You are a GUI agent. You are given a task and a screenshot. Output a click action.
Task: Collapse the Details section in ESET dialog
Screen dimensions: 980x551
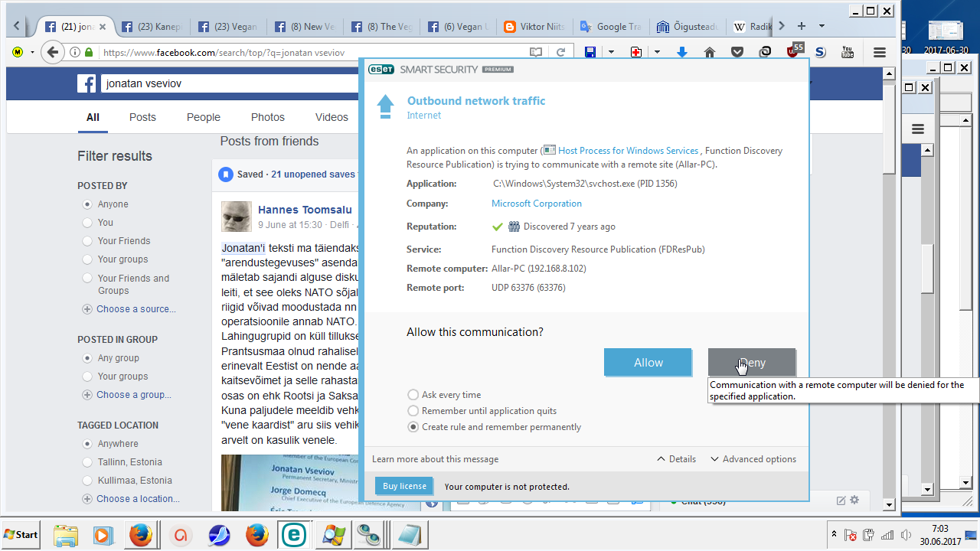pyautogui.click(x=677, y=459)
